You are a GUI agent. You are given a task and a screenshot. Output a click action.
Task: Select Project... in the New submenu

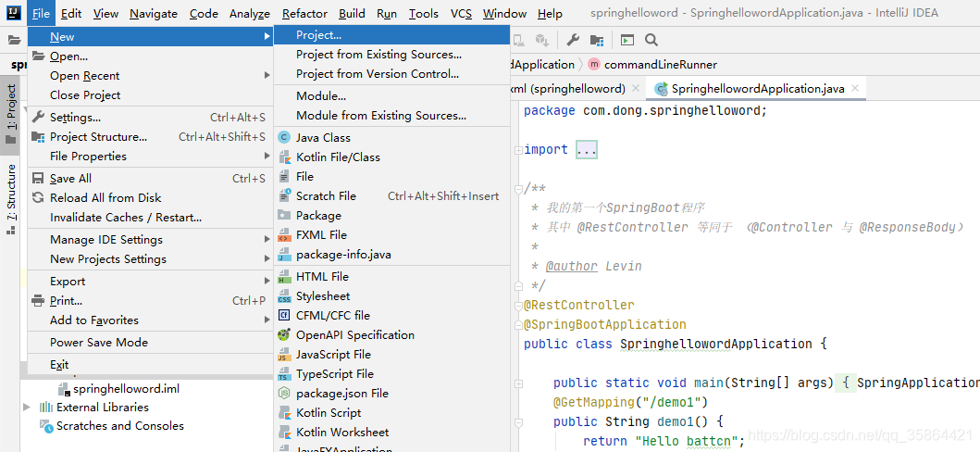pyautogui.click(x=391, y=35)
